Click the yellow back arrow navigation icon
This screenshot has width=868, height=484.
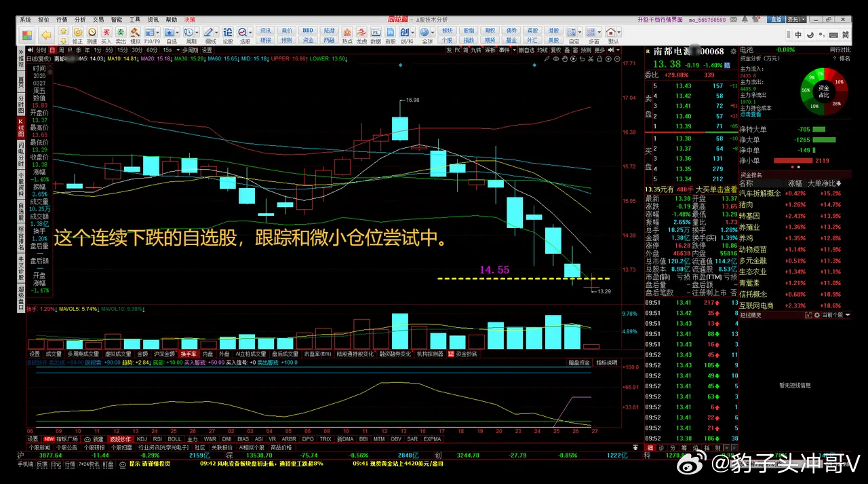[x=45, y=33]
